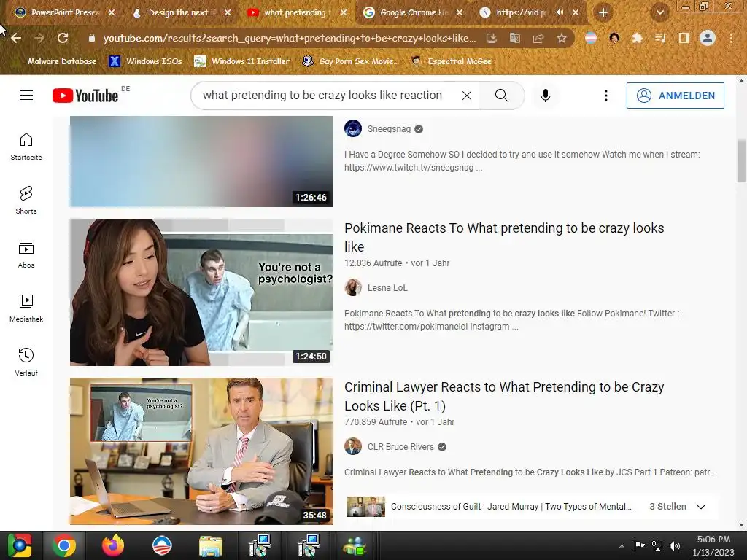Viewport: 747px width, 560px height.
Task: Close the Design the next tab
Action: (x=228, y=12)
